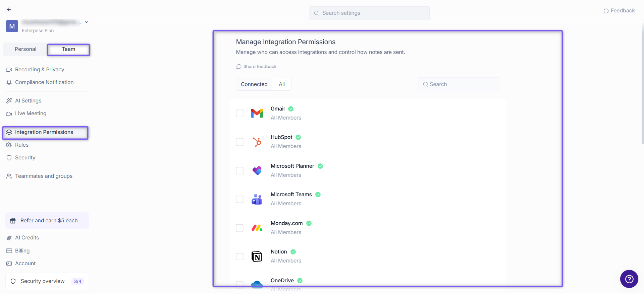Click the Gmail integration name
This screenshot has width=644, height=294.
coord(278,109)
